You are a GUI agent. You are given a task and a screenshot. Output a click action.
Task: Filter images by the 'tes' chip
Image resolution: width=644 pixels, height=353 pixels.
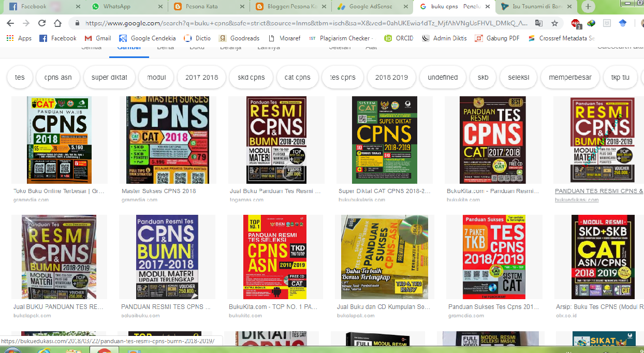click(20, 78)
